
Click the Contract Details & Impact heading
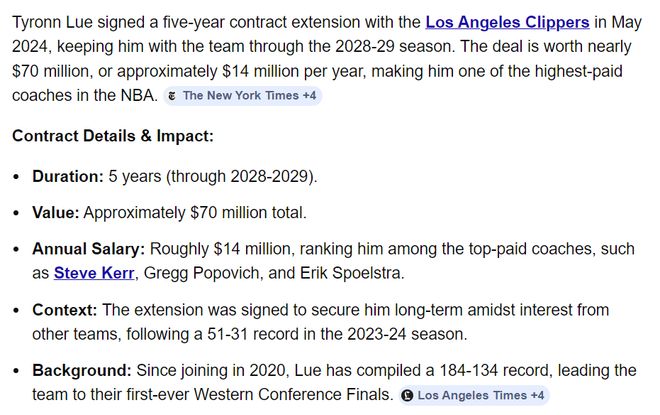tap(113, 136)
